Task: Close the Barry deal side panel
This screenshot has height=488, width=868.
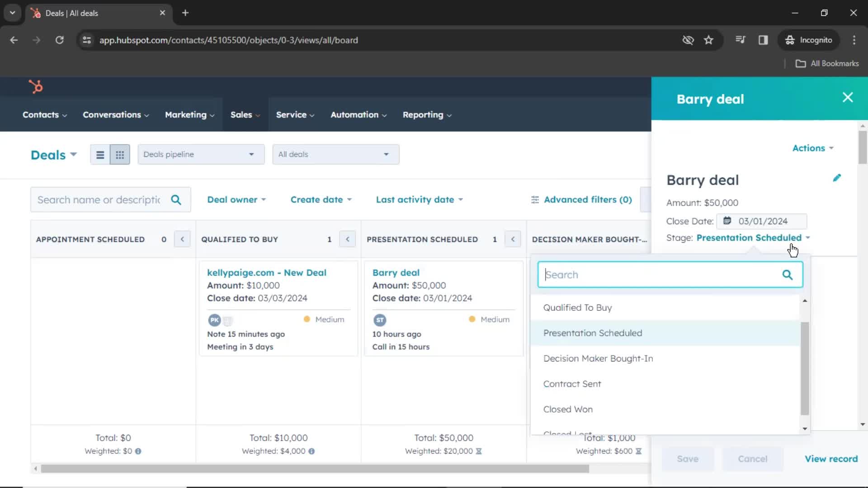Action: tap(848, 98)
